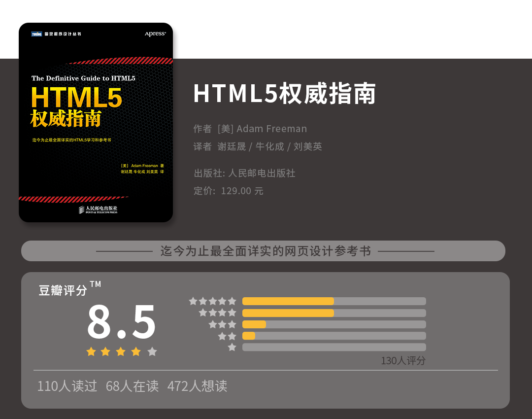Open the 130人评分 ratings count
The width and height of the screenshot is (532, 419).
pos(403,361)
